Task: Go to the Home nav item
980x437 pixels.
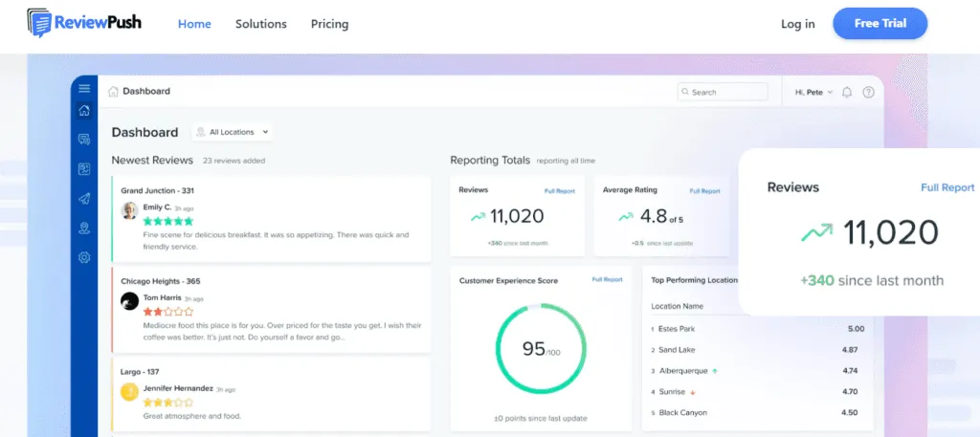Action: (194, 24)
